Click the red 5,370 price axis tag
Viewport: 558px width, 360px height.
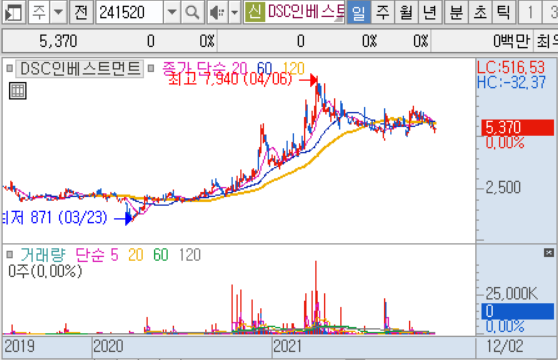(517, 128)
